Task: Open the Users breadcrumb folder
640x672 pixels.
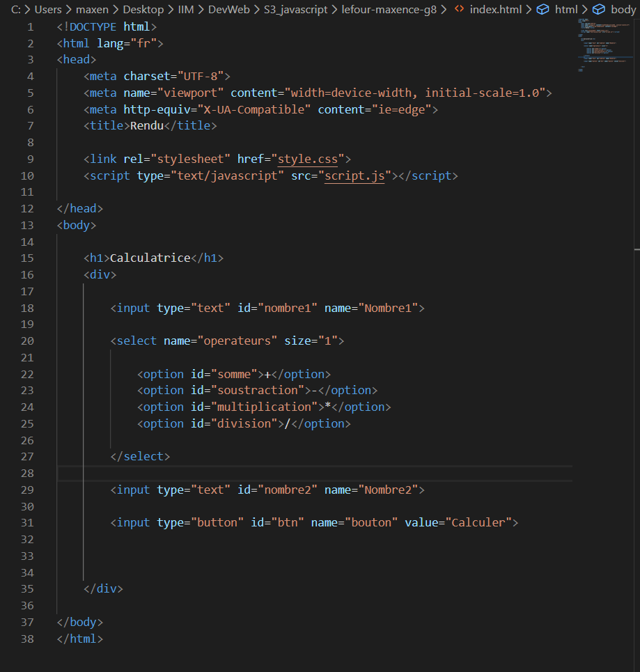Action: [48, 10]
